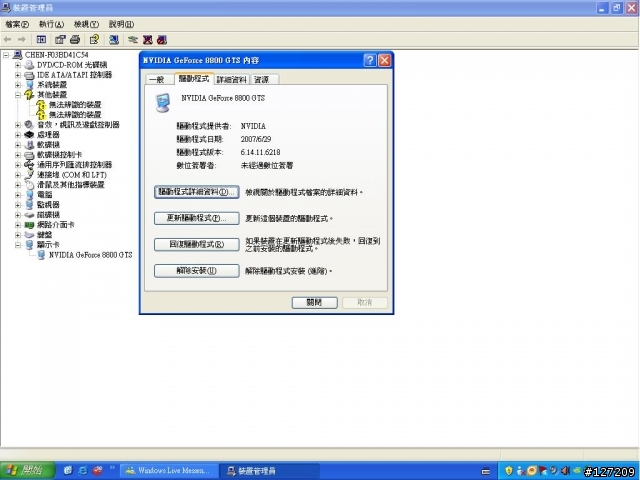Switch to Windows Live Messenger taskbar button
The height and width of the screenshot is (480, 640).
click(169, 471)
